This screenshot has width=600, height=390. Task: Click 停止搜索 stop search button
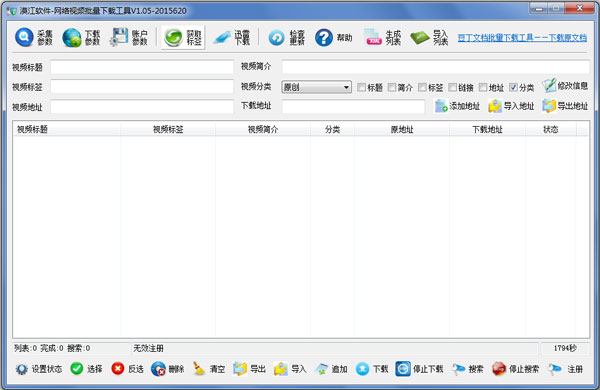[x=515, y=369]
